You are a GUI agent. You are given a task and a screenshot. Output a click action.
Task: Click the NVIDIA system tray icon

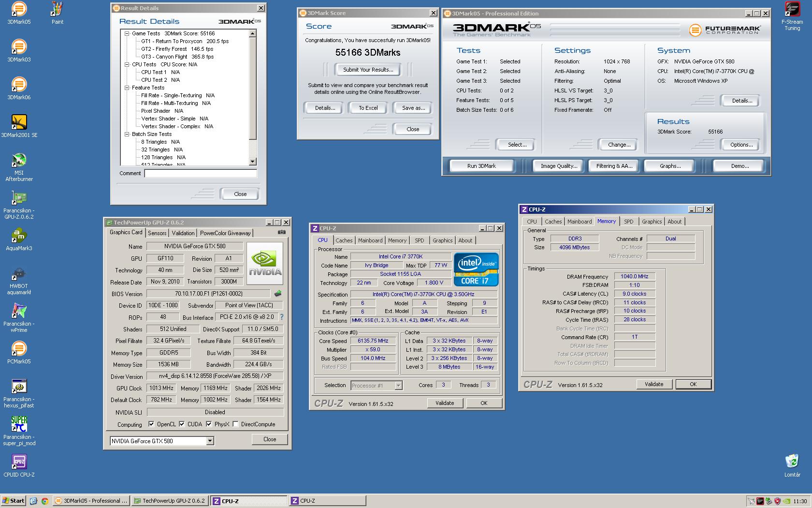pyautogui.click(x=786, y=501)
